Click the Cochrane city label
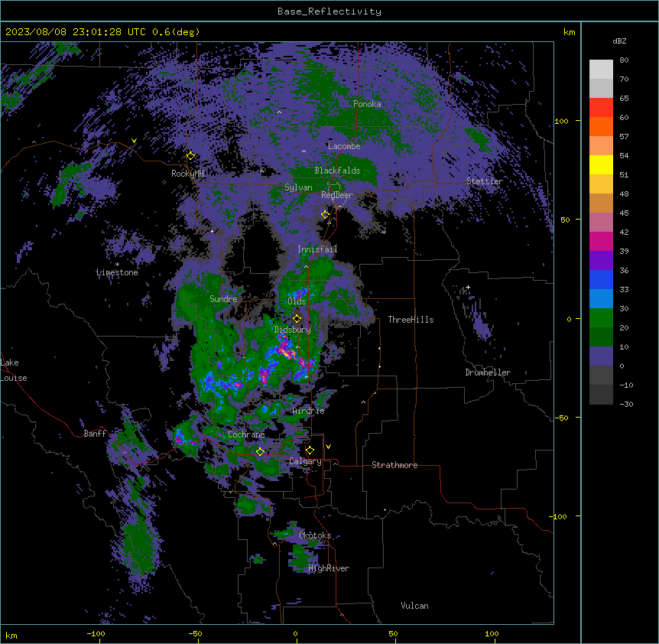 246,434
